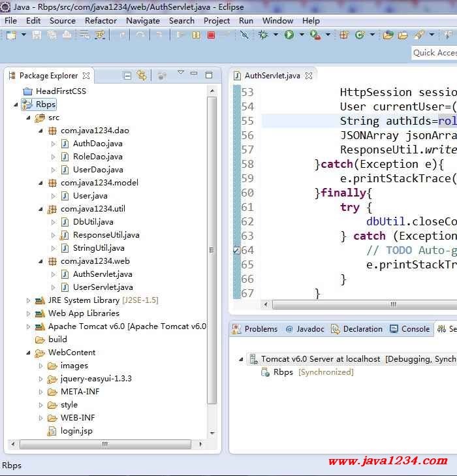Switch to the Javadoc tab

pyautogui.click(x=305, y=329)
